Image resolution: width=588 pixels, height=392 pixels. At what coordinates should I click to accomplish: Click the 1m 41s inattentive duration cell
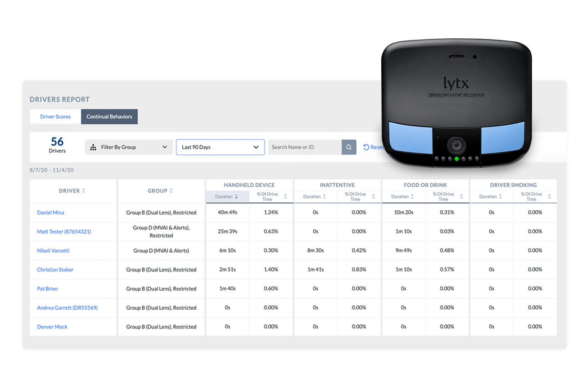[x=315, y=269]
